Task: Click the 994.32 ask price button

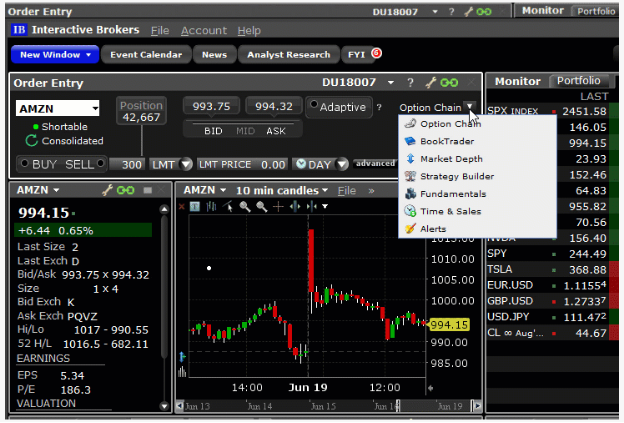Action: point(274,106)
